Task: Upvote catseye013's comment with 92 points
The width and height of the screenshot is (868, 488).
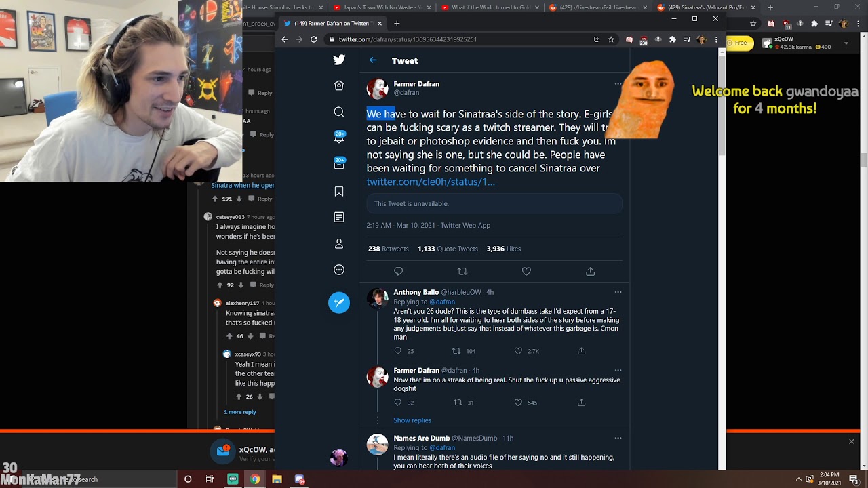Action: click(220, 285)
